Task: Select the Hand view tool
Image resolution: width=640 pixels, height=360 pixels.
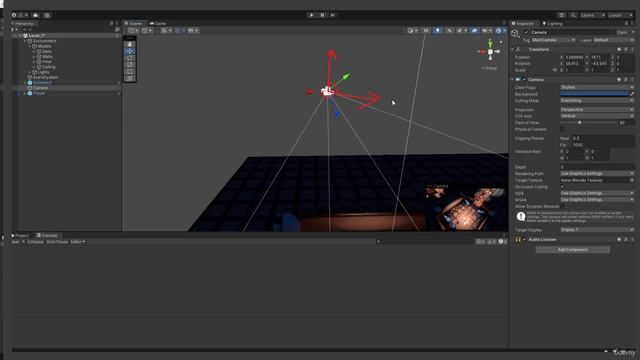Action: click(130, 44)
